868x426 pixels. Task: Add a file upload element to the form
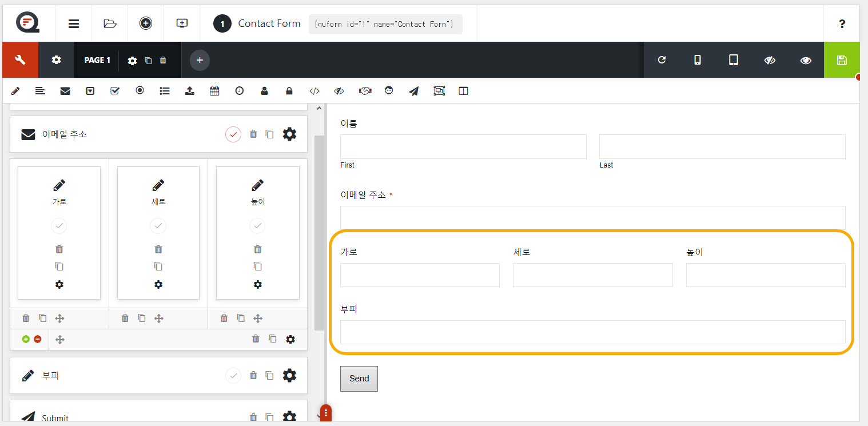[x=189, y=90]
